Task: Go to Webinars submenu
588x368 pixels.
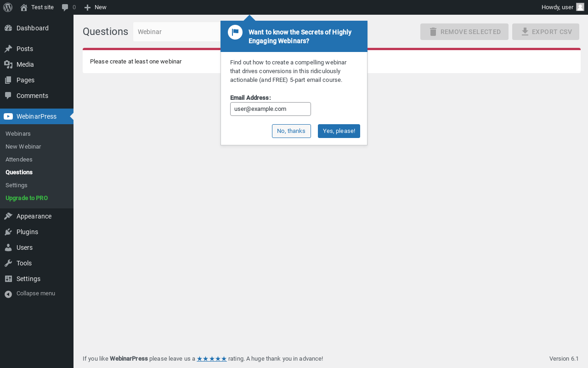Action: pyautogui.click(x=18, y=133)
